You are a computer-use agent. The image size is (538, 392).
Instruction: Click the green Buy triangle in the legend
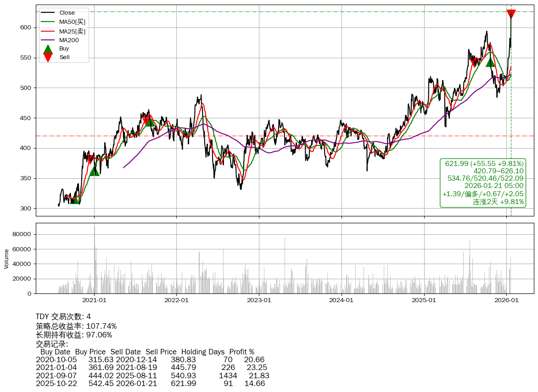click(x=48, y=49)
